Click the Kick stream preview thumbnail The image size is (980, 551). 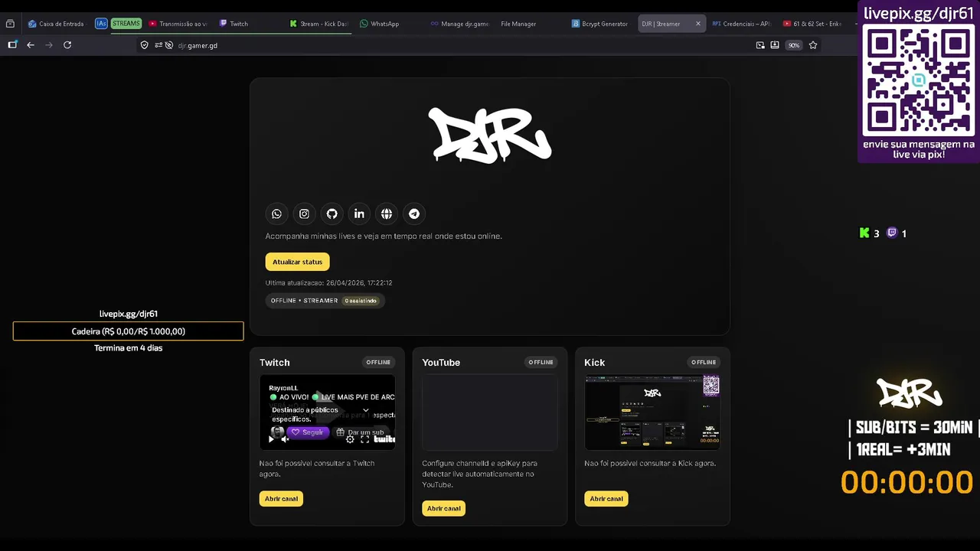point(652,412)
